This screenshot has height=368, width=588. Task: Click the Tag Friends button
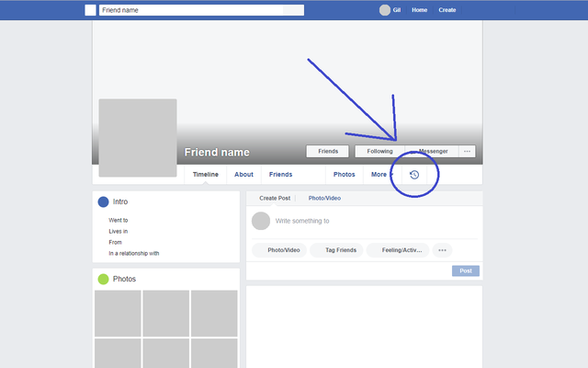tap(337, 250)
